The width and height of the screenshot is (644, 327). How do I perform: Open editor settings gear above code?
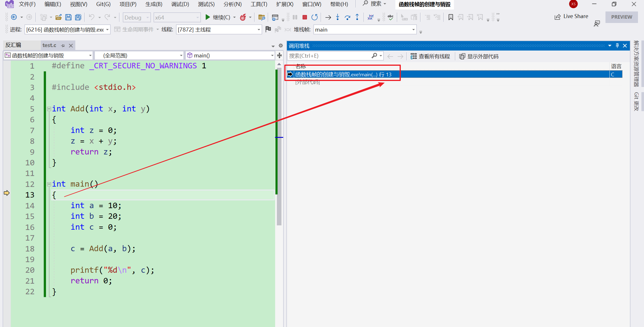click(281, 45)
